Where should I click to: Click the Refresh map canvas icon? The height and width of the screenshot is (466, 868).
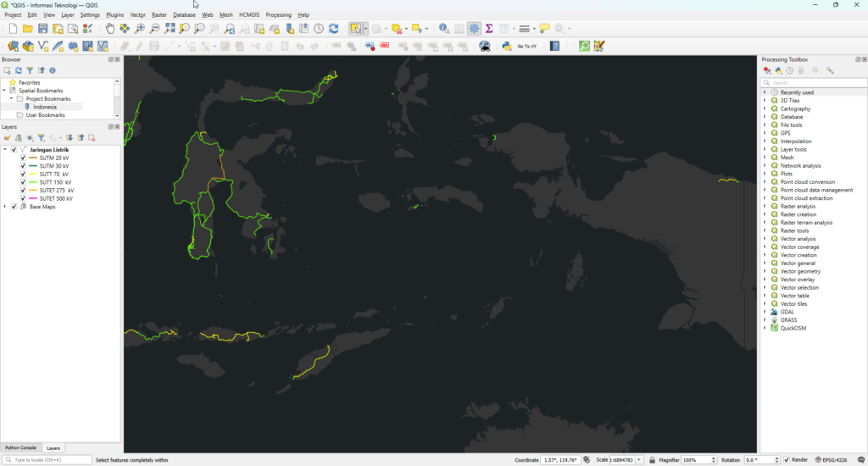pyautogui.click(x=333, y=29)
